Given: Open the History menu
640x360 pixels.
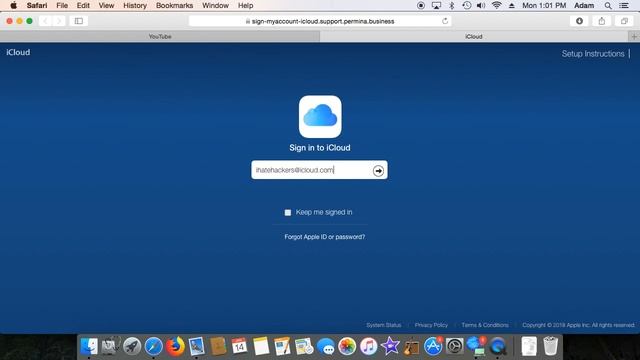Looking at the screenshot, I should pos(135,5).
